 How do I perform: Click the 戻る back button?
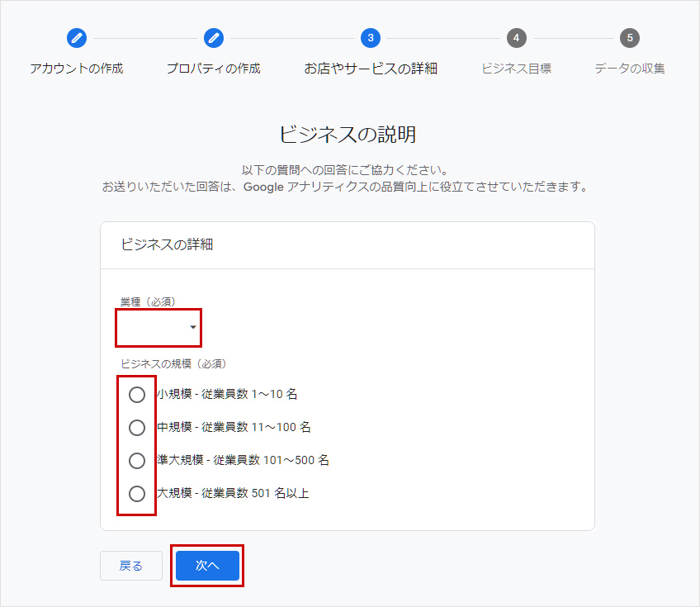(131, 566)
